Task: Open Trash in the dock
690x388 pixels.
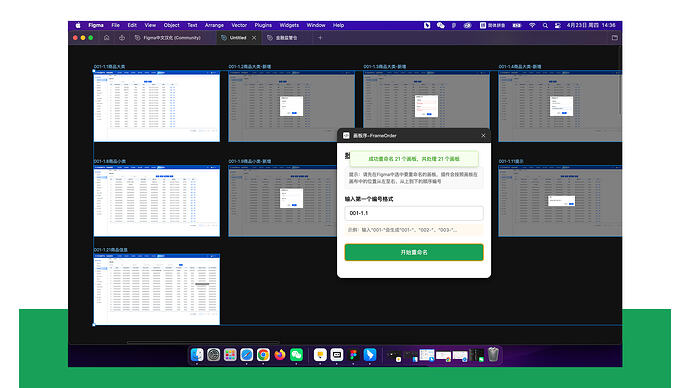Action: (493, 355)
